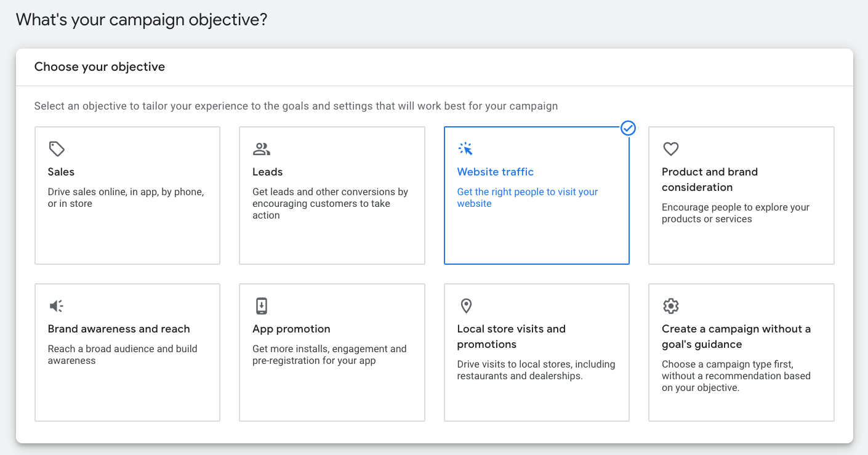Click 'Get leads and other conversions' description
Screen dimensions: 868x455
330,203
